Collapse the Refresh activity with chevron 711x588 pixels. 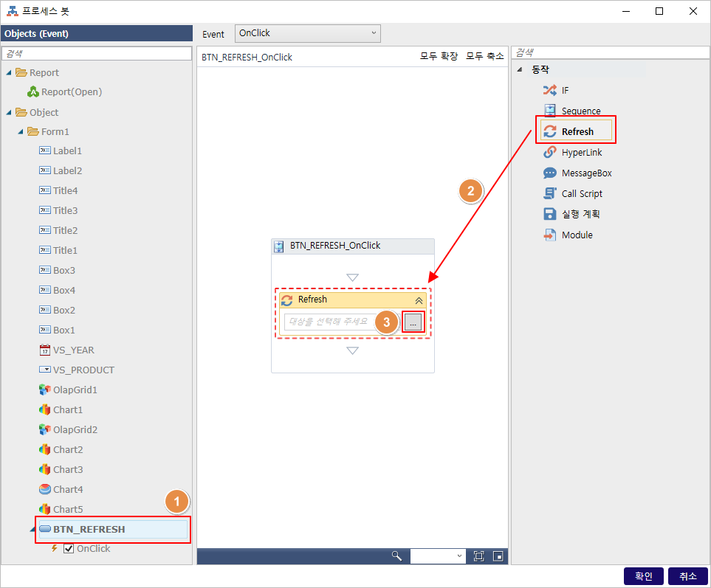tap(419, 300)
